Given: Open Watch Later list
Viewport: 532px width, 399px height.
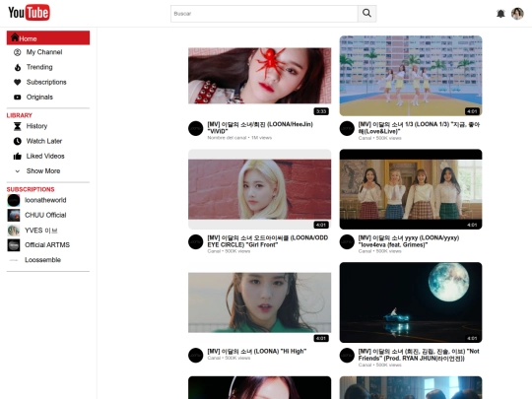Looking at the screenshot, I should 44,141.
